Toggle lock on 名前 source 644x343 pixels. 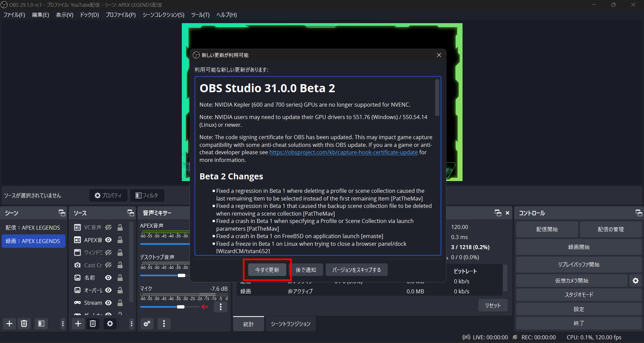120,278
